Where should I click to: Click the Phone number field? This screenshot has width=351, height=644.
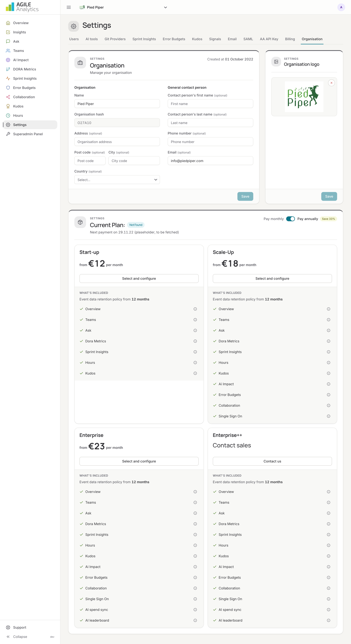[210, 142]
